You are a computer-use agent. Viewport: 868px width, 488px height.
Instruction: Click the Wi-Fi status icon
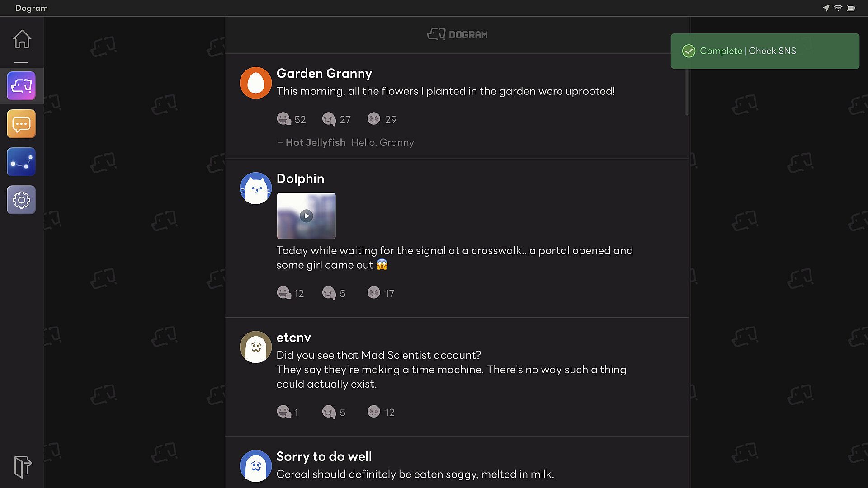tap(838, 8)
